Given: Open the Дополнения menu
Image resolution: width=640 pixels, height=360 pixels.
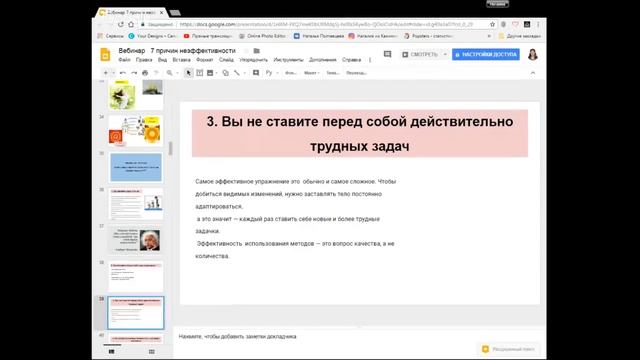Looking at the screenshot, I should click(x=322, y=60).
